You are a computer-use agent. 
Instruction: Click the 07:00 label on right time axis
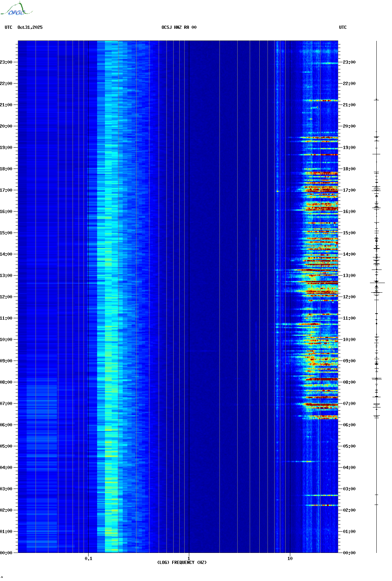click(x=349, y=404)
